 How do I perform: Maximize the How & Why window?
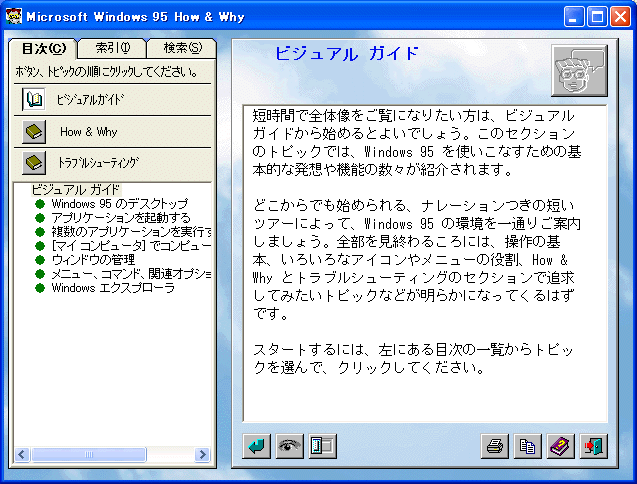tap(597, 17)
